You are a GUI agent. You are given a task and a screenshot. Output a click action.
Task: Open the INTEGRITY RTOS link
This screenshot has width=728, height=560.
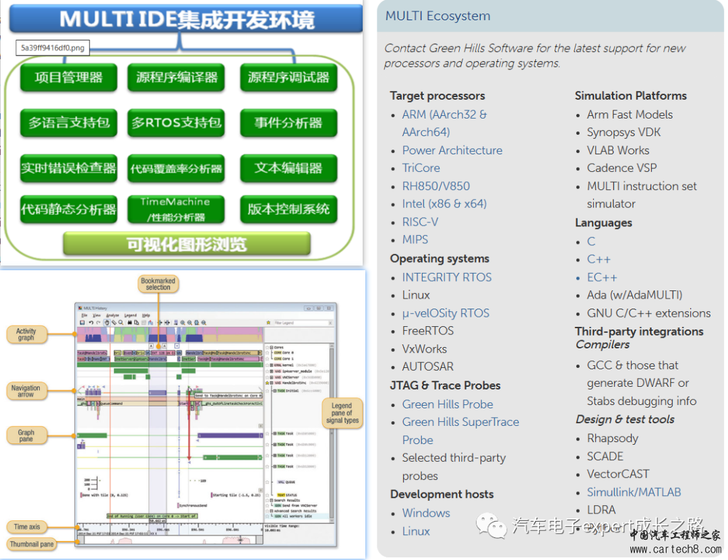point(447,277)
